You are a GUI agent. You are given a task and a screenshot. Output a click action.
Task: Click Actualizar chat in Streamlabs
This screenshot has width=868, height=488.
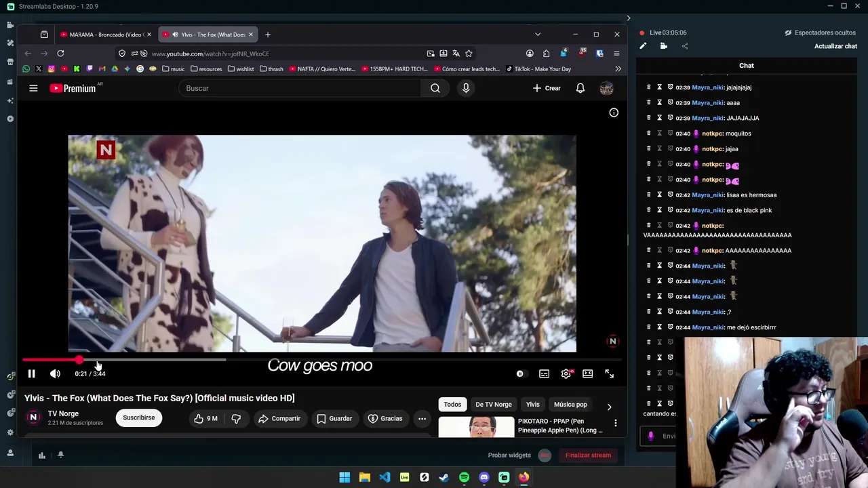tap(835, 46)
